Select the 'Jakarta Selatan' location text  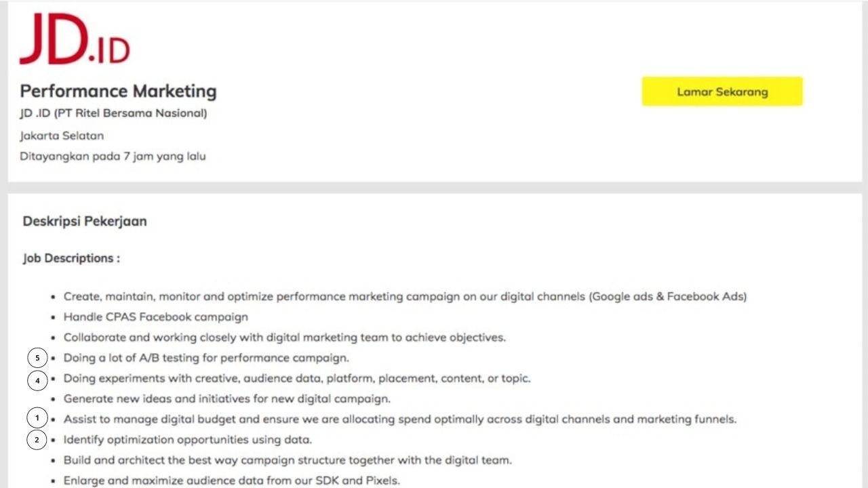[x=62, y=136]
